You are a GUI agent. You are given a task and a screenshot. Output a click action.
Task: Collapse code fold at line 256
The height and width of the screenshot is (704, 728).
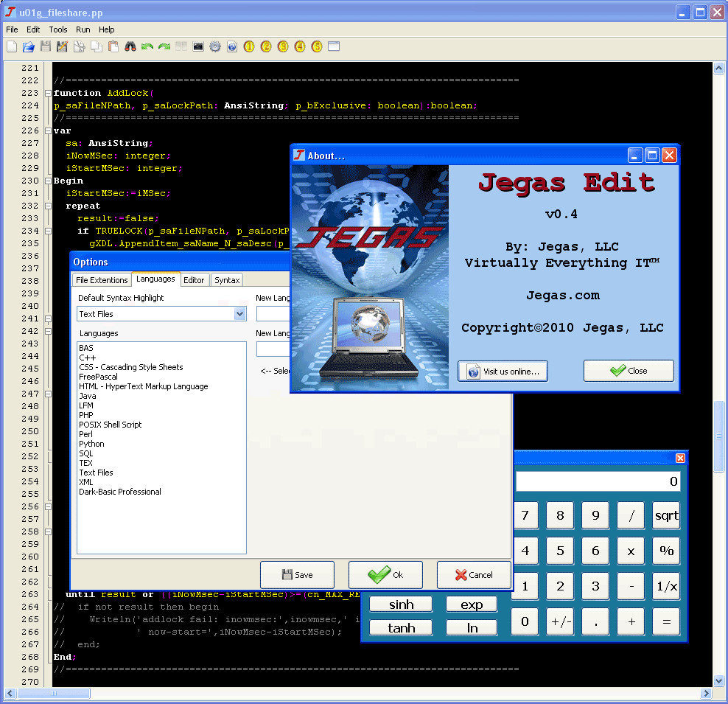(48, 506)
